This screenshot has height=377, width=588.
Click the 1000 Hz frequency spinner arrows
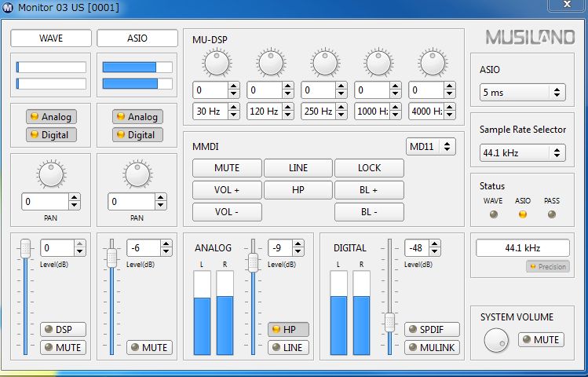[x=395, y=111]
